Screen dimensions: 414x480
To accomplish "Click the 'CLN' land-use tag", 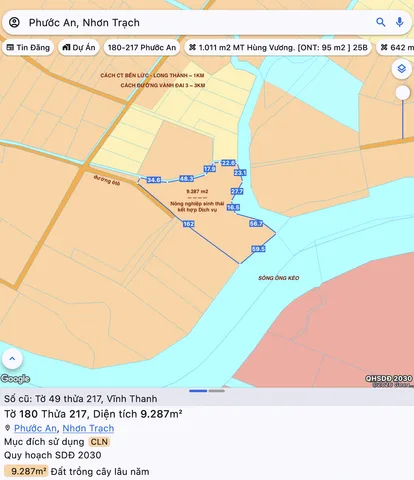I will pos(99,442).
